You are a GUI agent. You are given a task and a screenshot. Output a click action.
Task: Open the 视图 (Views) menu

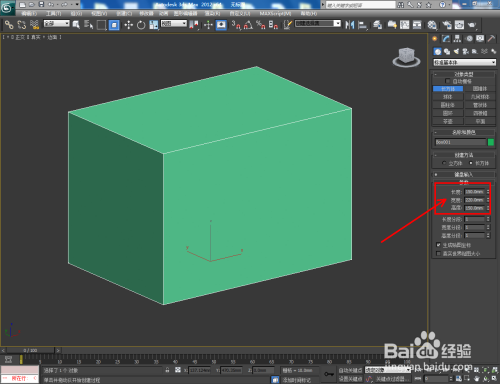99,13
